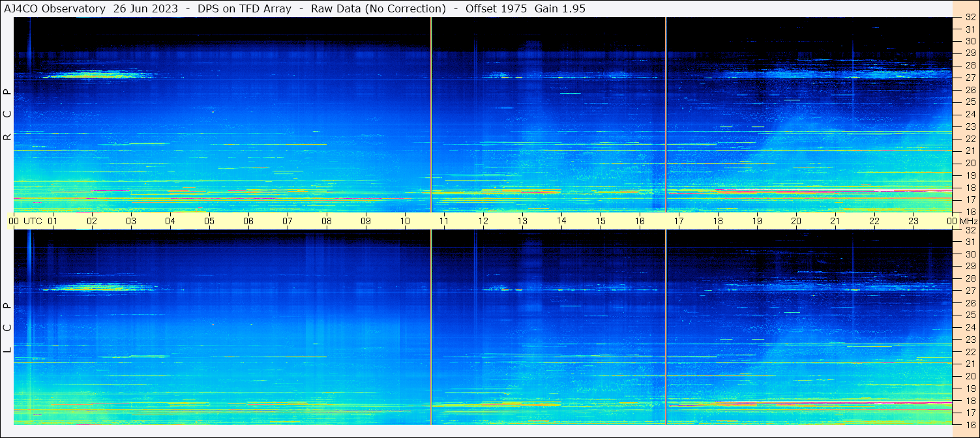Click the LCP panel vertical label

point(7,328)
